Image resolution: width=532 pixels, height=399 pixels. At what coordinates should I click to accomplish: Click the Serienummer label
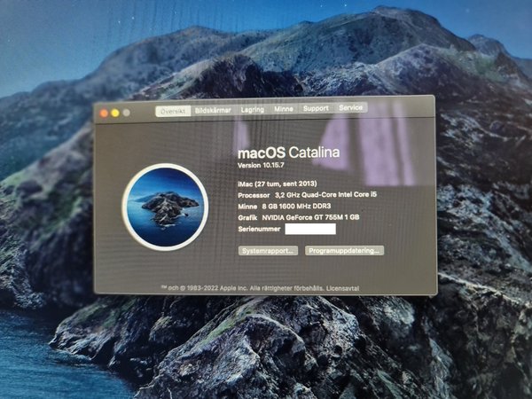pos(259,229)
